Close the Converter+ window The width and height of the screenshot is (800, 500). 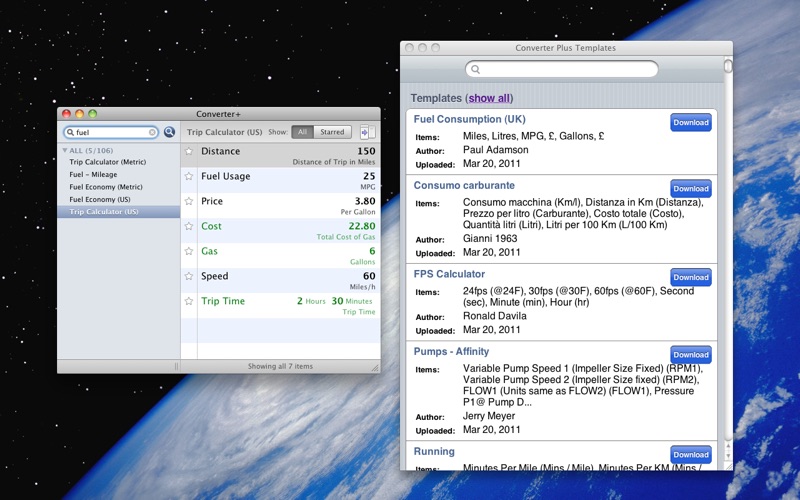point(66,114)
